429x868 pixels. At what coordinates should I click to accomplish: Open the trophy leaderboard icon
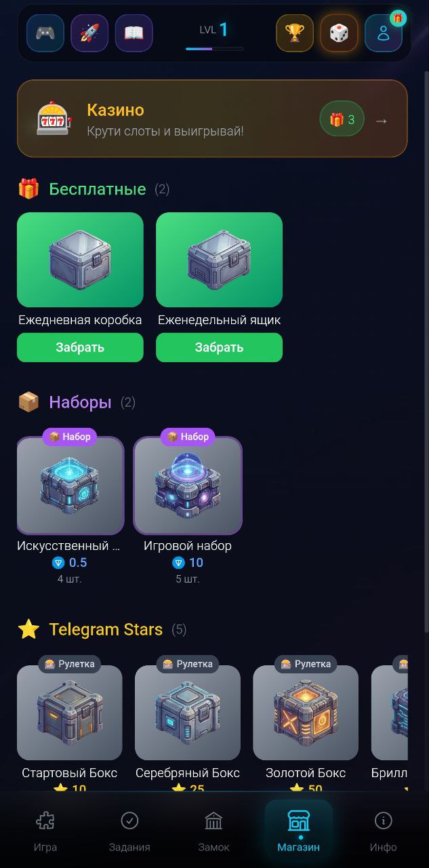tap(295, 33)
